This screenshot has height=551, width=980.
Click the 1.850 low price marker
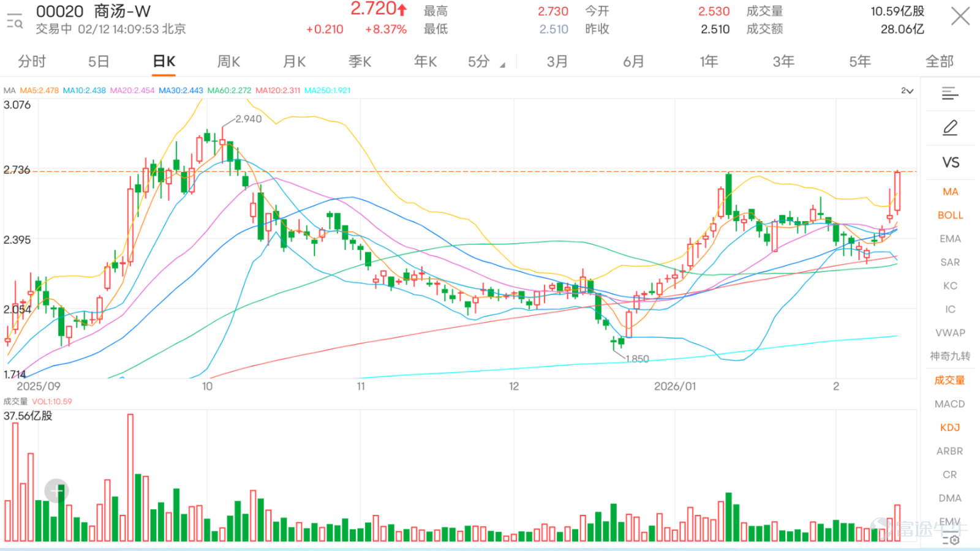[637, 359]
